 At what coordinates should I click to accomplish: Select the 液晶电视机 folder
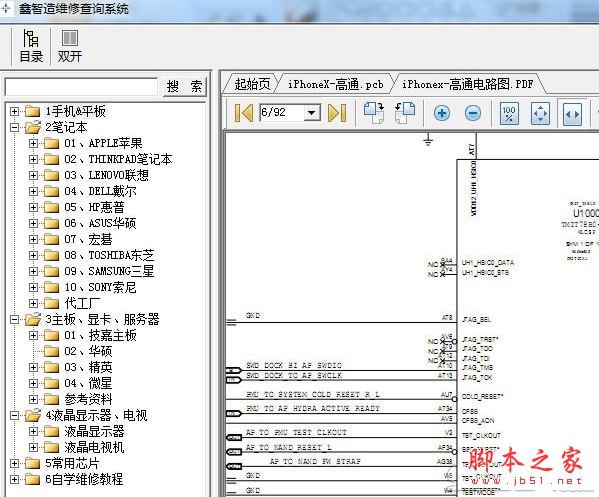click(94, 447)
